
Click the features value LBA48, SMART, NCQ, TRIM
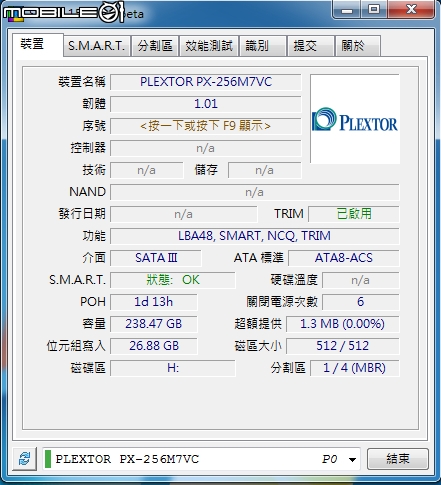(255, 236)
